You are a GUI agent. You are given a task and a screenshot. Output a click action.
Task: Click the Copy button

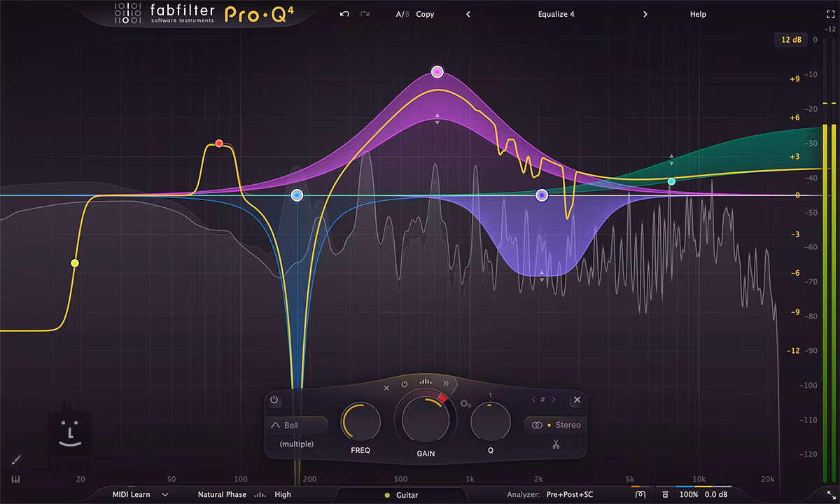(x=425, y=14)
